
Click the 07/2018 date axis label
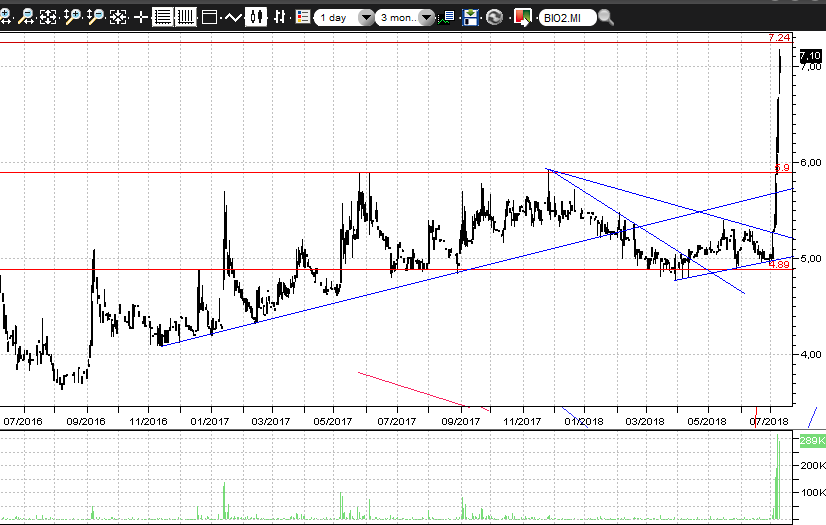click(x=769, y=421)
